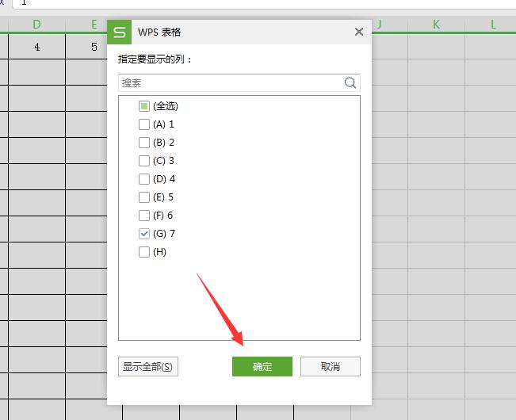The image size is (516, 420).
Task: Focus the 搜索 input field
Action: 230,82
